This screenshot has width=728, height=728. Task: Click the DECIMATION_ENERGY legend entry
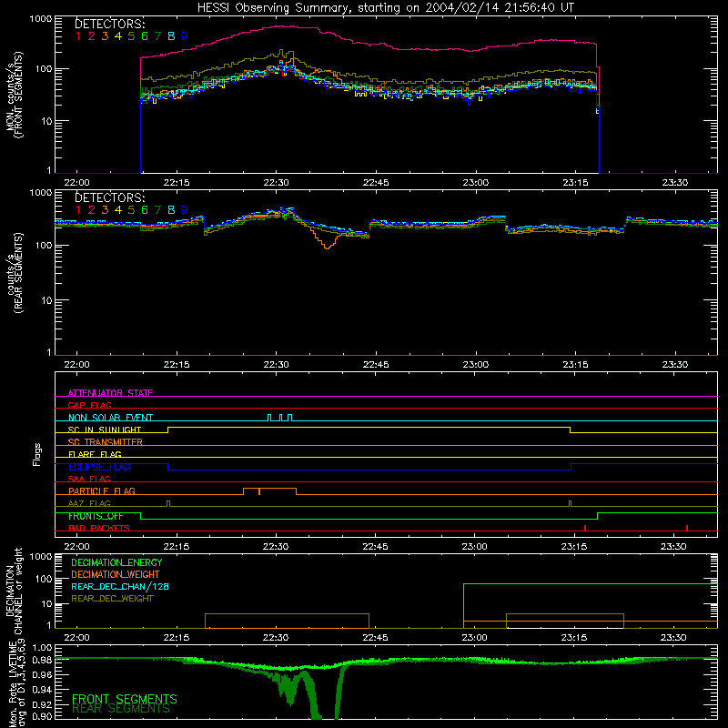(116, 562)
